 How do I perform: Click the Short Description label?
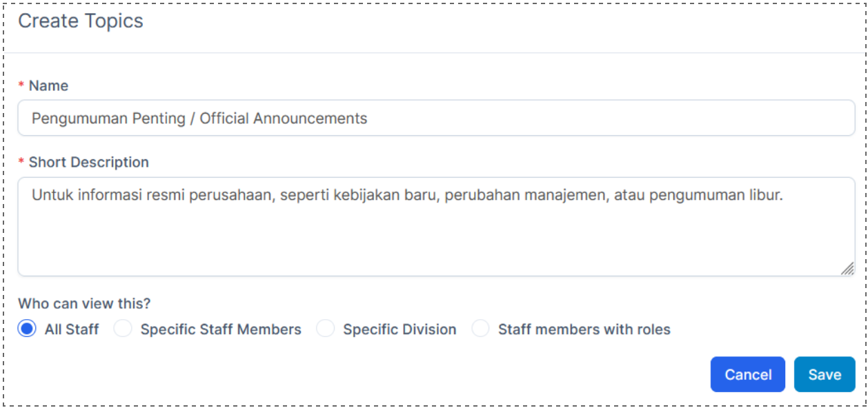[x=88, y=162]
